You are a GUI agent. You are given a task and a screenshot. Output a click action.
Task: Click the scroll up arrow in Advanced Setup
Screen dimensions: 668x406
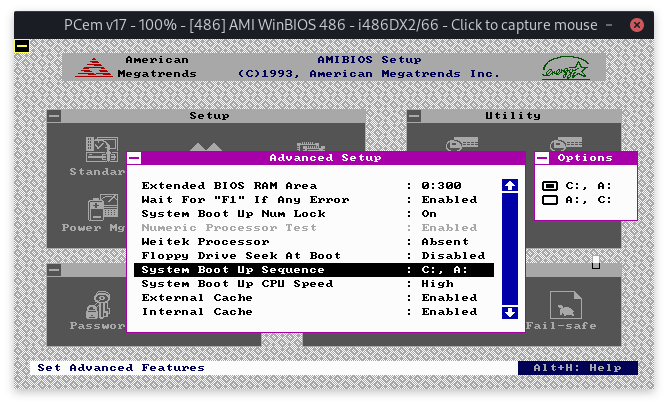(510, 185)
